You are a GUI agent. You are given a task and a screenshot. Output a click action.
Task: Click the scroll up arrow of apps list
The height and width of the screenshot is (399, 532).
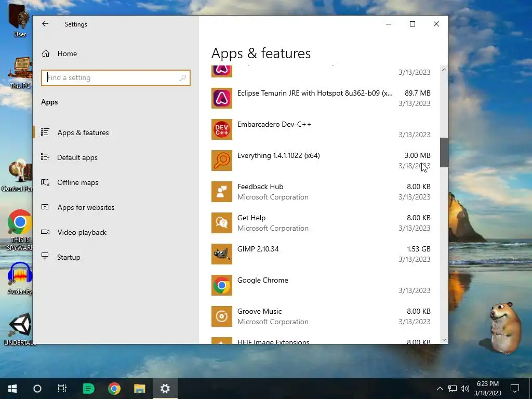(x=444, y=70)
